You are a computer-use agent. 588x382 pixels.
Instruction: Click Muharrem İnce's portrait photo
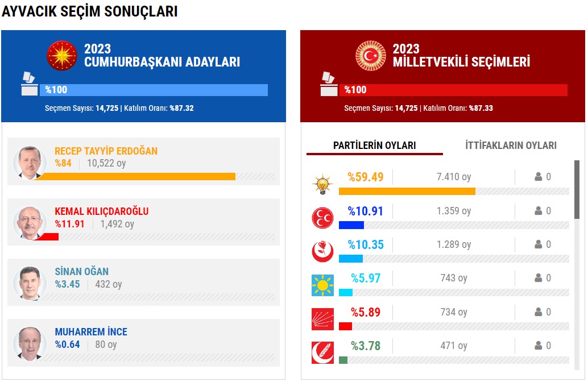click(x=30, y=343)
